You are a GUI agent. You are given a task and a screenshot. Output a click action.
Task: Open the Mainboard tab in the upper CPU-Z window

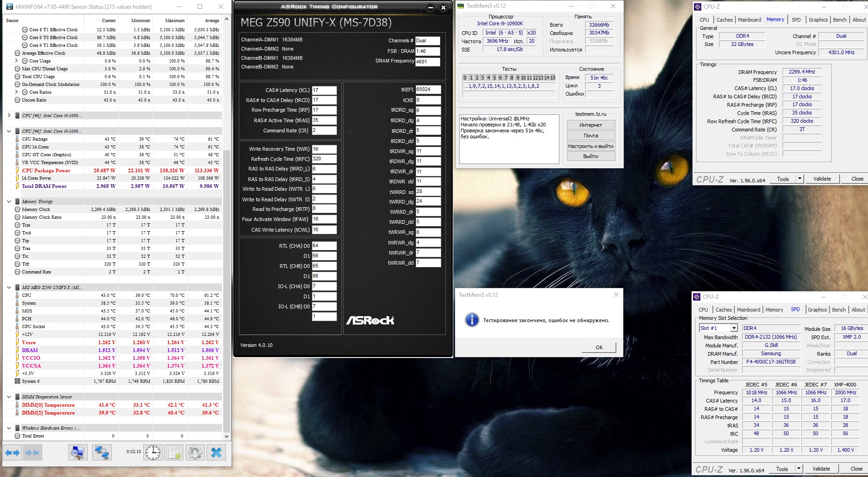click(x=750, y=20)
